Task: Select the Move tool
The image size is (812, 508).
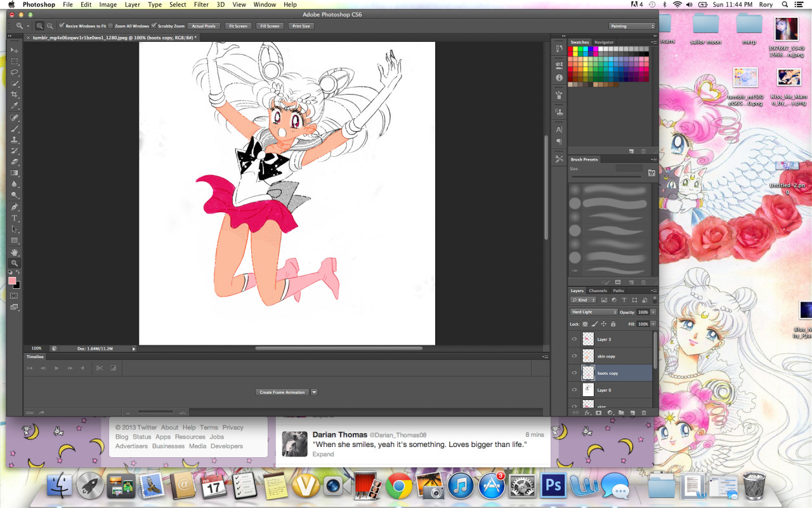Action: pos(15,50)
